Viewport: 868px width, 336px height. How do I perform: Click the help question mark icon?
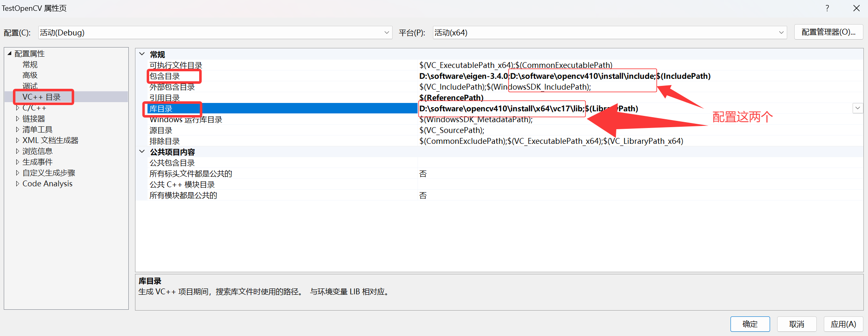click(x=827, y=8)
